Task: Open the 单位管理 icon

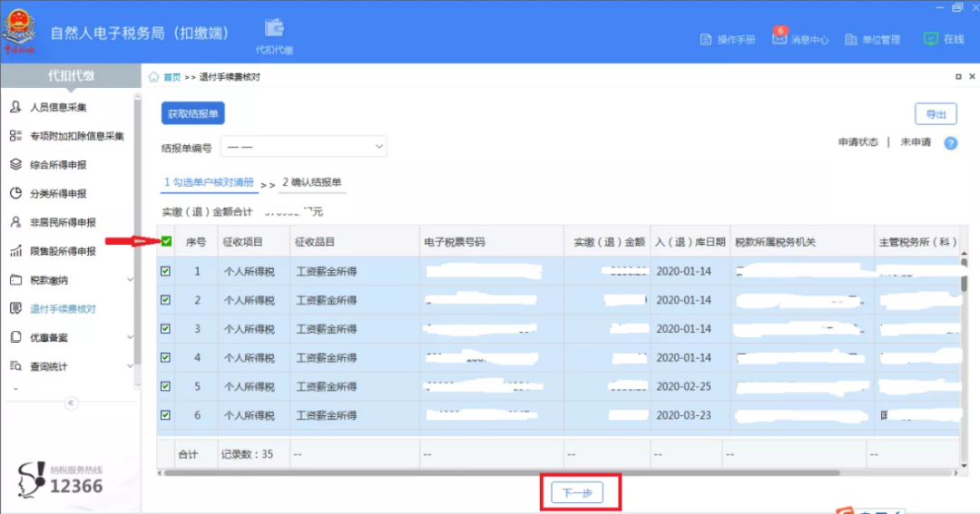Action: pyautogui.click(x=850, y=39)
